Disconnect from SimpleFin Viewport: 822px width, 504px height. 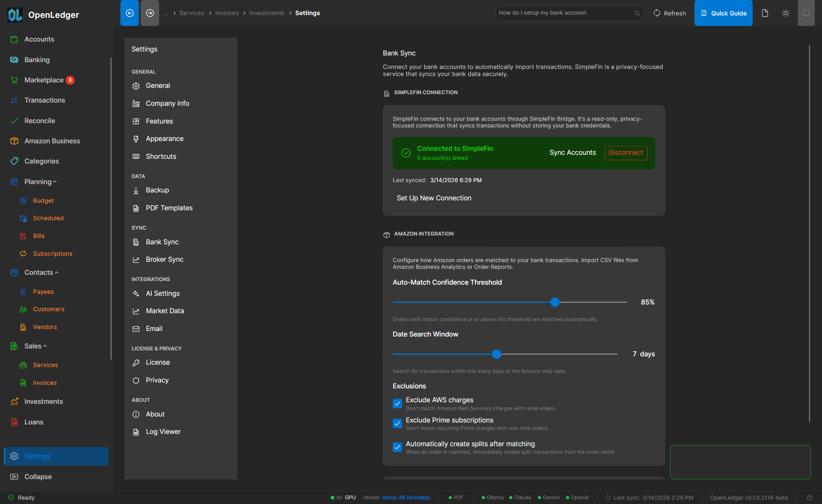coord(626,152)
